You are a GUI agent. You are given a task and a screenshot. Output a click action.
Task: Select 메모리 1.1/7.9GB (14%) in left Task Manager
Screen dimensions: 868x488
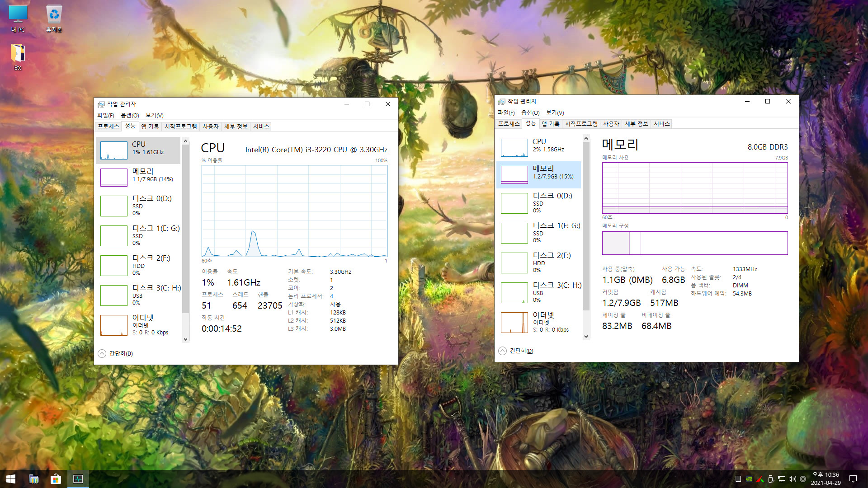pyautogui.click(x=138, y=177)
